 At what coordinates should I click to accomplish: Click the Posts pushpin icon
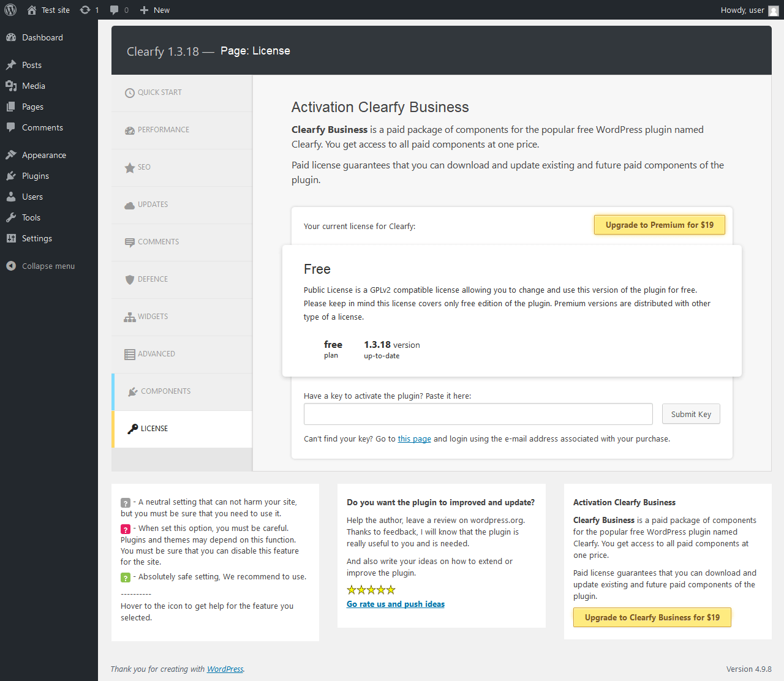coord(11,65)
